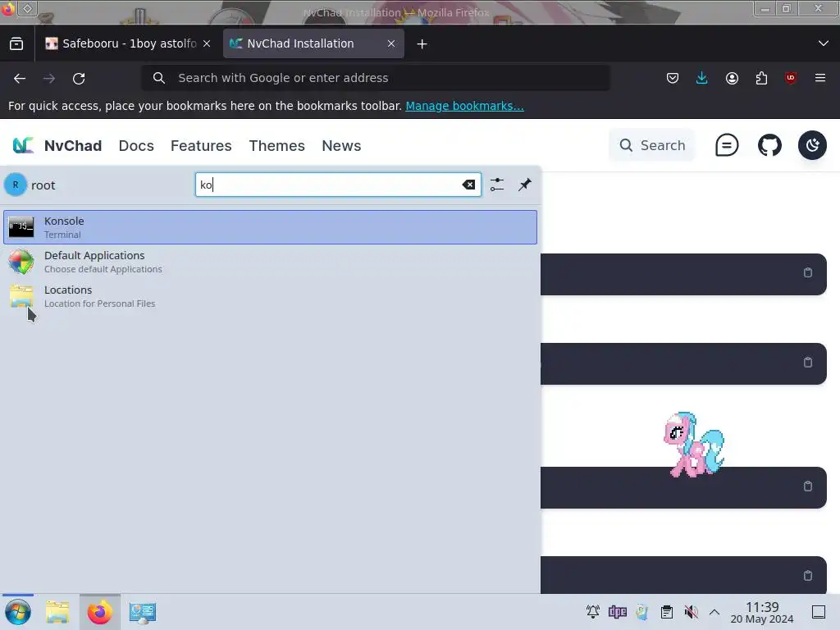Go back in Firefox history
Viewport: 840px width, 630px height.
point(20,78)
